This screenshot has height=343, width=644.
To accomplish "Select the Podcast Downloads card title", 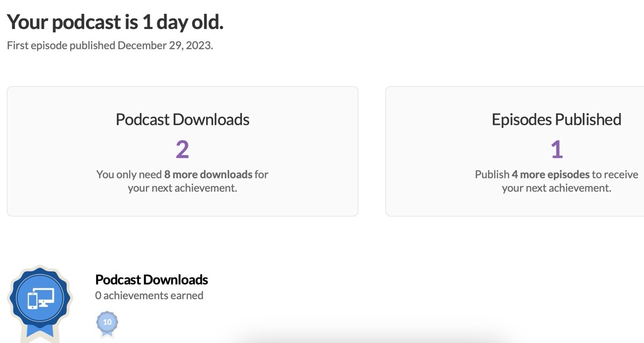I will coord(182,119).
